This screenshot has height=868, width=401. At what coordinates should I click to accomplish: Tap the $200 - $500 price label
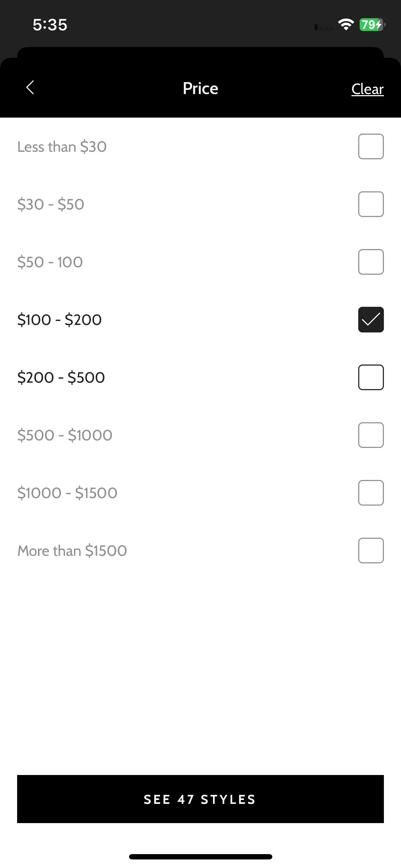pos(61,378)
